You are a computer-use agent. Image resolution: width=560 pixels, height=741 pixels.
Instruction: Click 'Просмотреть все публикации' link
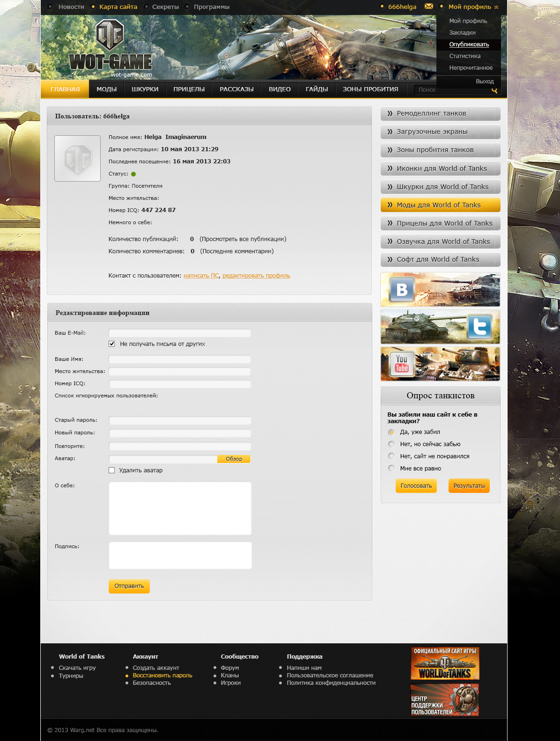(243, 239)
